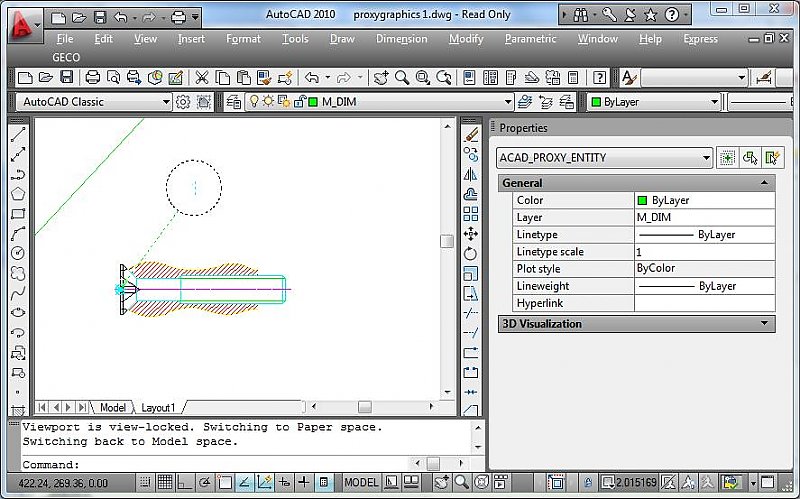The height and width of the screenshot is (499, 800).
Task: Toggle MODEL space button in status bar
Action: pos(361,482)
